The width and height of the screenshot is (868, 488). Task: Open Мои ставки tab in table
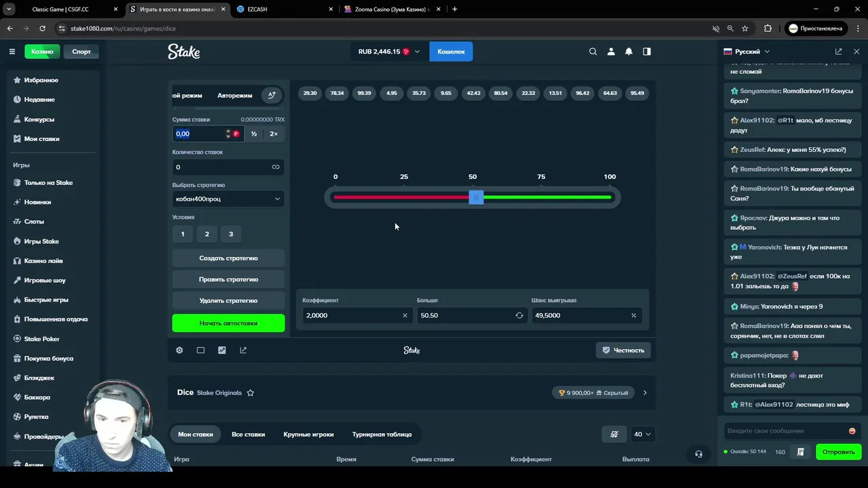195,434
